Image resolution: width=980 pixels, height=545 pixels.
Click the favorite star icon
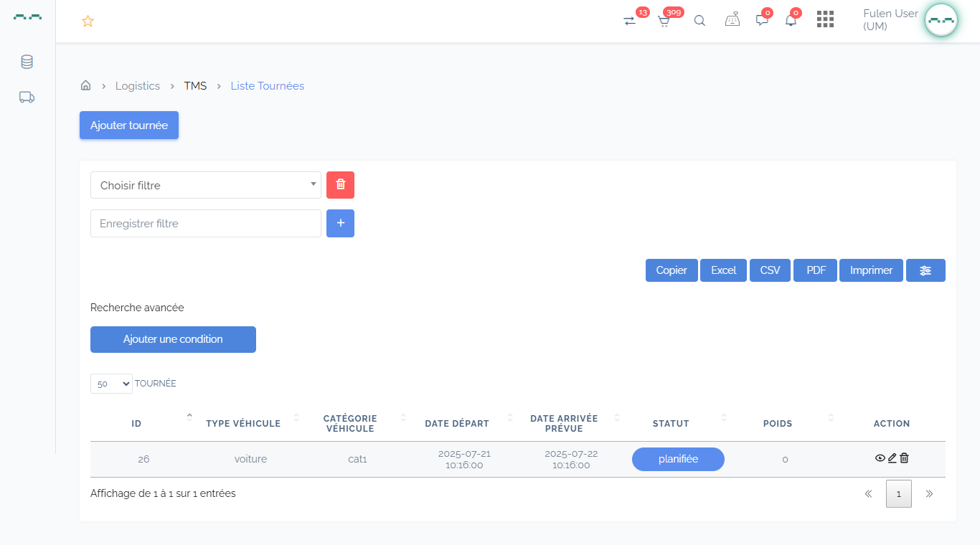point(88,21)
